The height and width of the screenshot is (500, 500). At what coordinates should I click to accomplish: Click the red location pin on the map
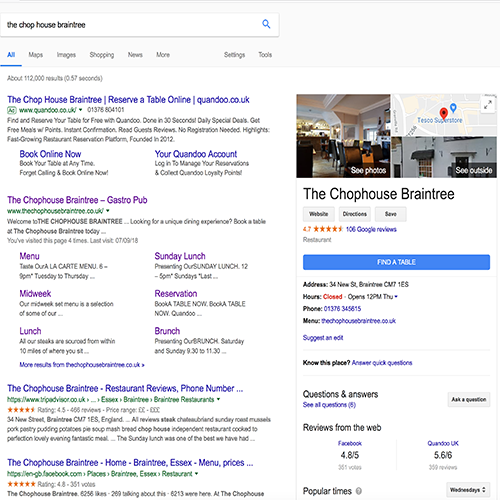tap(443, 114)
